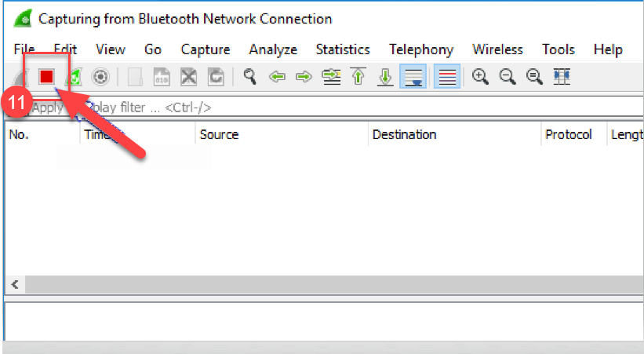The image size is (644, 354).
Task: Open the Edit menu
Action: pos(65,49)
